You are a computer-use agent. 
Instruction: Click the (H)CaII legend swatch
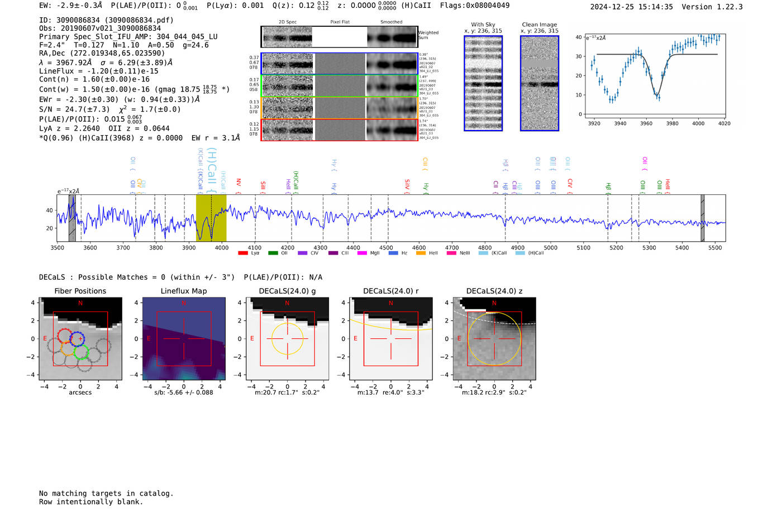pyautogui.click(x=520, y=253)
